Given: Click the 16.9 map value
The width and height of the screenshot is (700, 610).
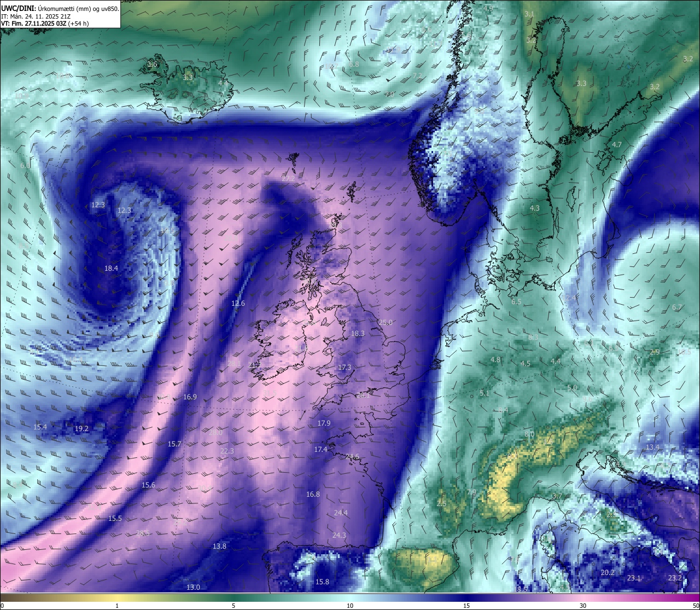Looking at the screenshot, I should [190, 397].
